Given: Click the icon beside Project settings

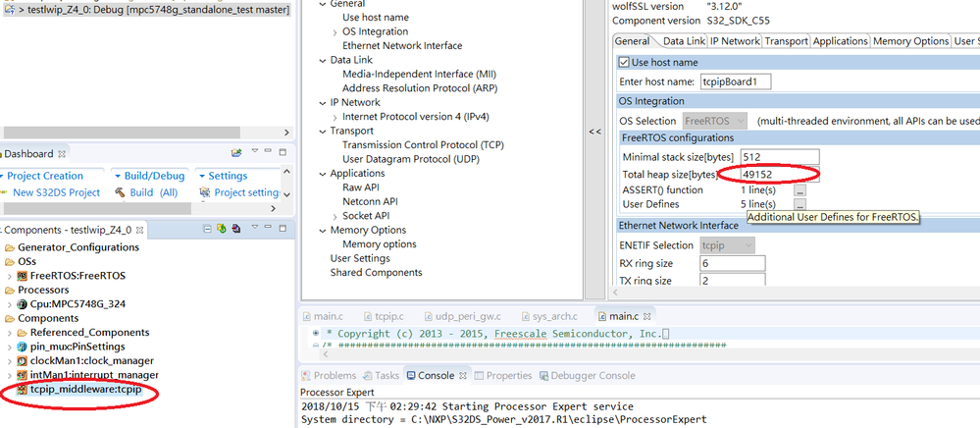Looking at the screenshot, I should [204, 192].
